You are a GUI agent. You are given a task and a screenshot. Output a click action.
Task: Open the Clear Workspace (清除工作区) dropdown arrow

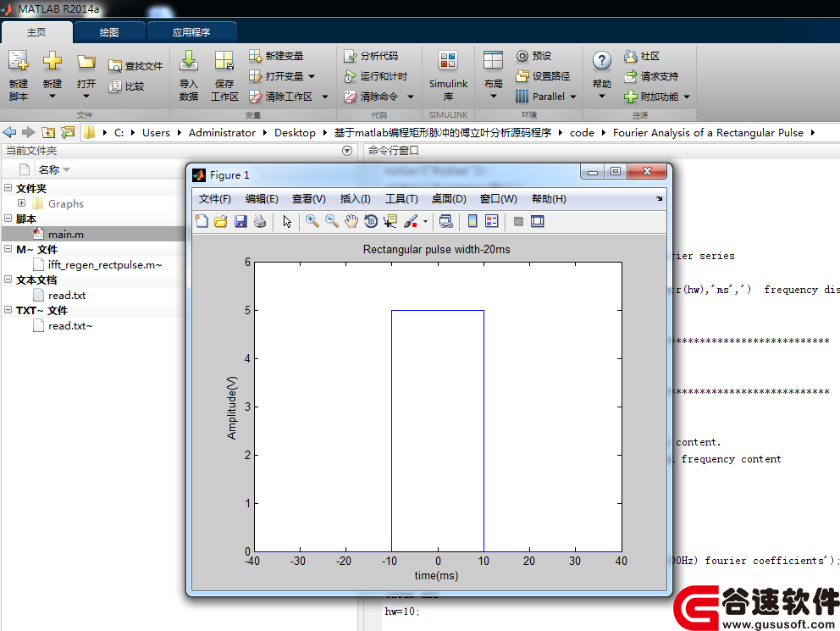[x=324, y=97]
